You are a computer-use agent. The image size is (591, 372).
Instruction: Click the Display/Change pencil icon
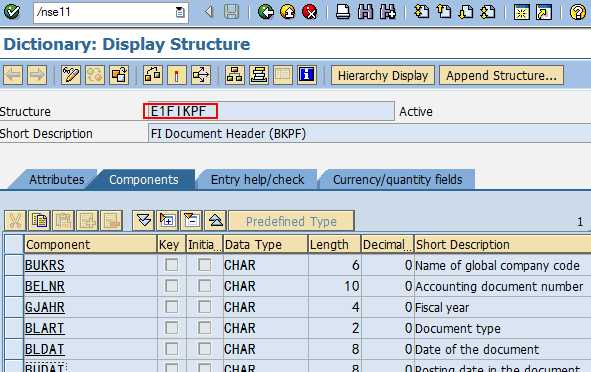70,75
